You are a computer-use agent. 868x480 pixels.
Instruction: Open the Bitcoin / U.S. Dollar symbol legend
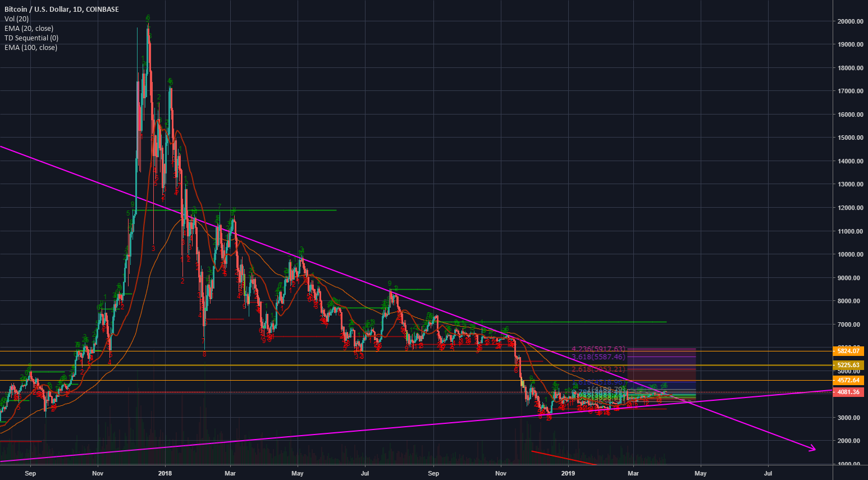pos(62,9)
